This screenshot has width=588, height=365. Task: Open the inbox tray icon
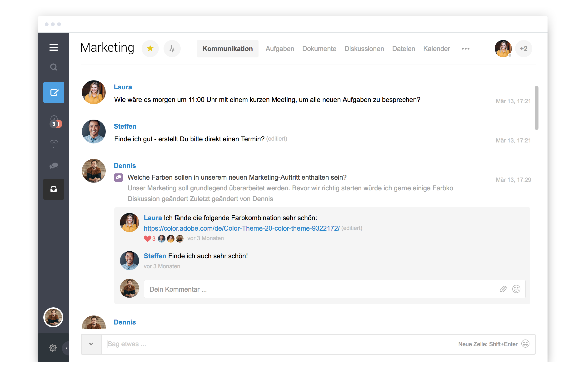(54, 189)
